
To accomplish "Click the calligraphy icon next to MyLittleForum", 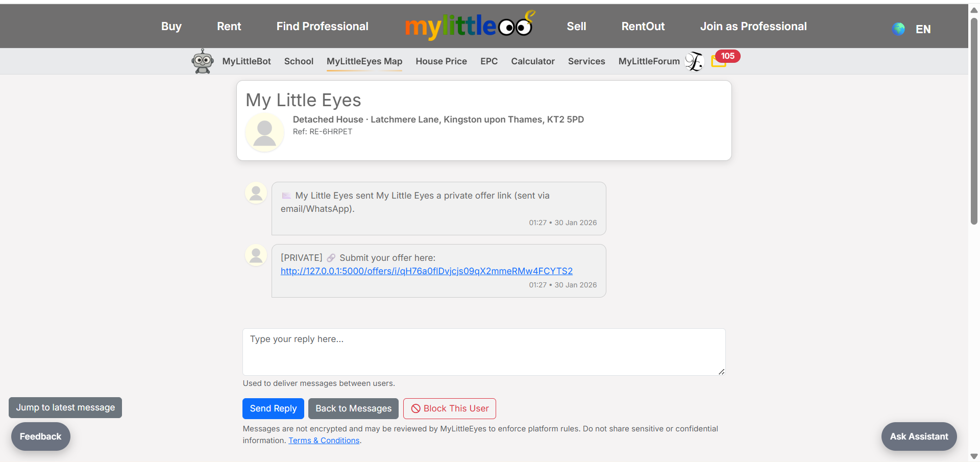I will 694,61.
